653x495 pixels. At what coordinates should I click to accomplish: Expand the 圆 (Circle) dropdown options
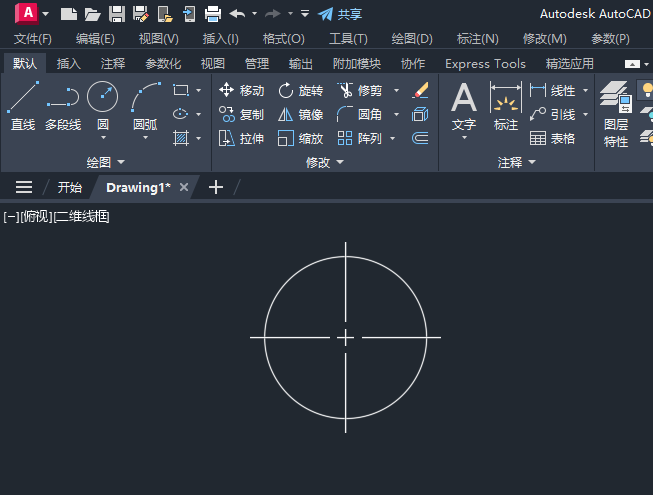click(103, 139)
